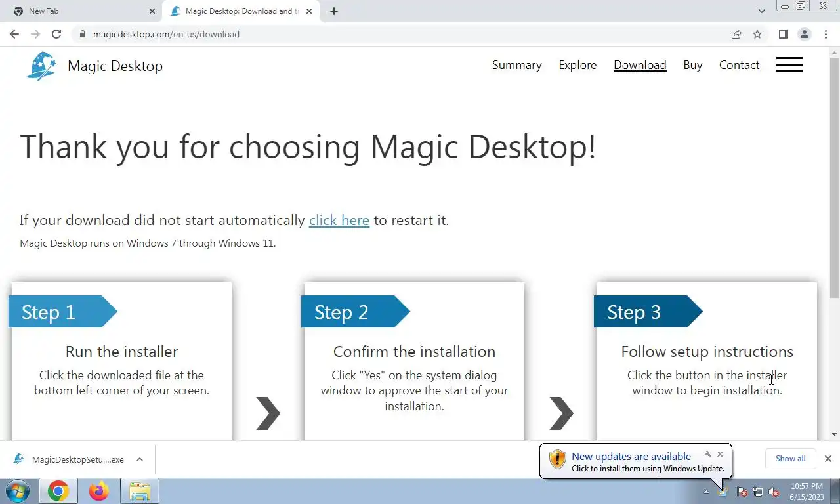Click the "Run the installer" heading
The height and width of the screenshot is (504, 840).
[122, 352]
